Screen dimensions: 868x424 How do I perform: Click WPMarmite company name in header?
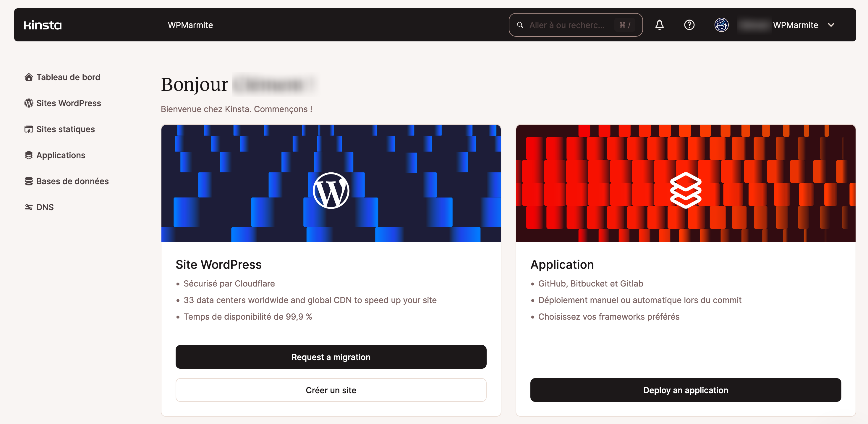pyautogui.click(x=190, y=25)
